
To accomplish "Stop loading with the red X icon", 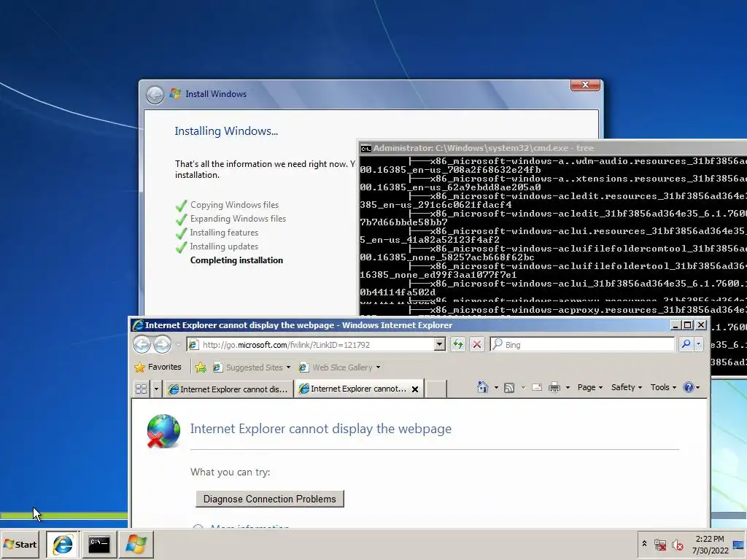I will coord(477,344).
